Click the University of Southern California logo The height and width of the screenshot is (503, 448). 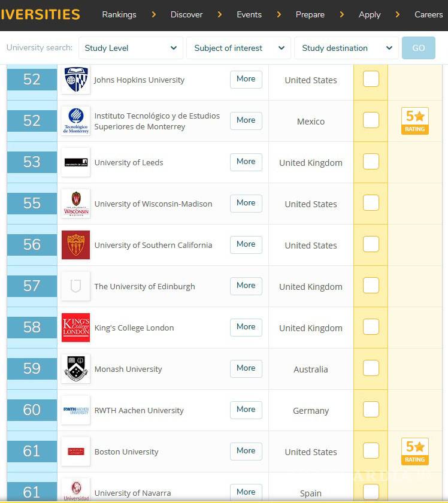[x=75, y=245]
